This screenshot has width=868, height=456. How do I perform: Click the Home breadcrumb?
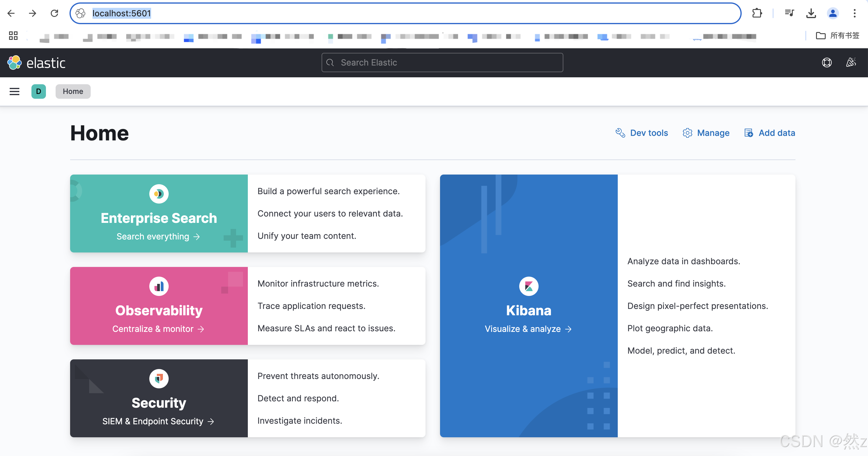pyautogui.click(x=73, y=91)
